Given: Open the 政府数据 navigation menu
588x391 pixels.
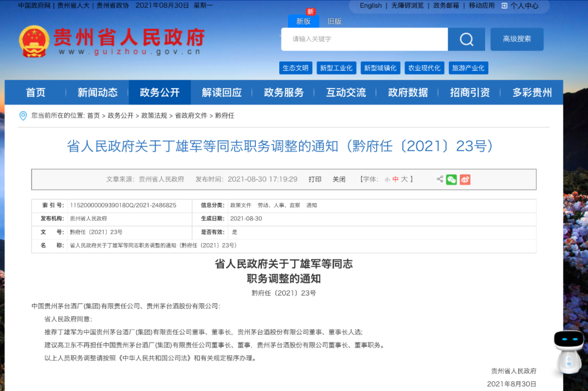Looking at the screenshot, I should [407, 92].
